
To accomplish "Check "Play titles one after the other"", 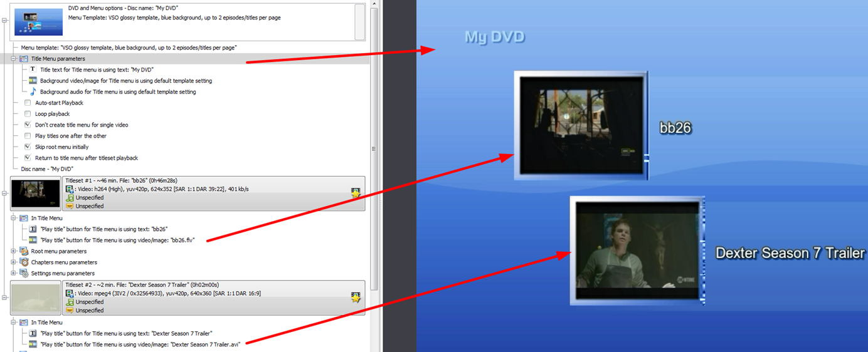I will (x=28, y=136).
